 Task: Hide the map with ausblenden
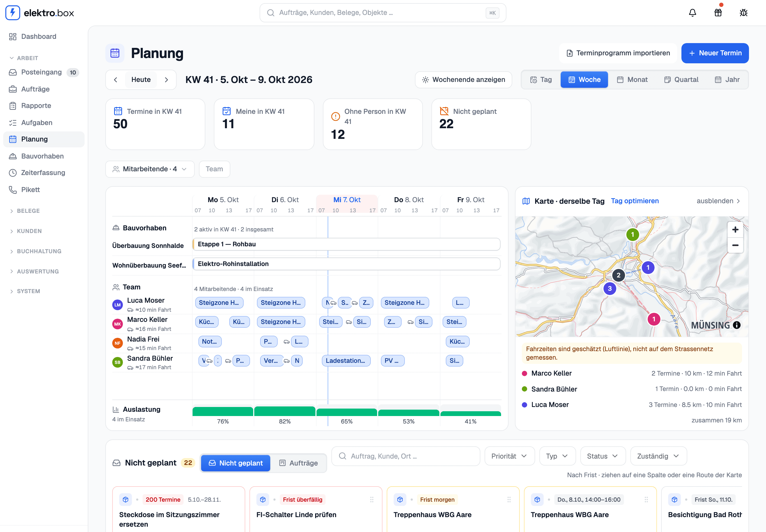719,201
